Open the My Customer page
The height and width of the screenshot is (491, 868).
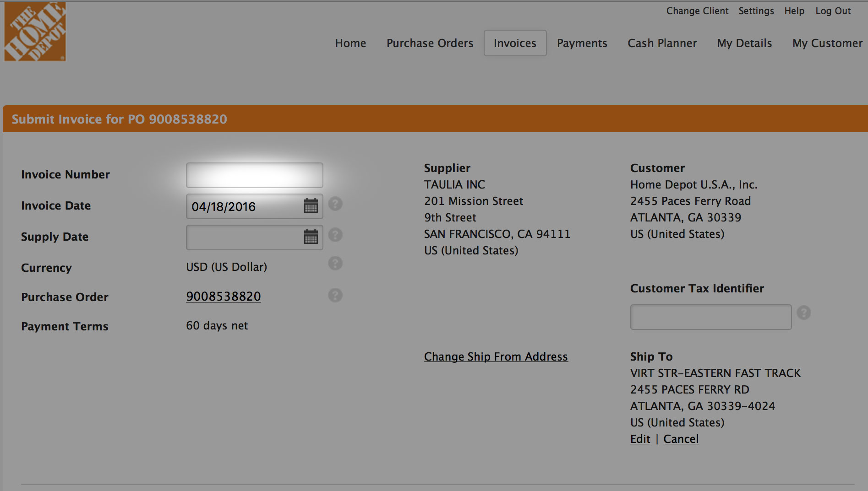click(827, 43)
